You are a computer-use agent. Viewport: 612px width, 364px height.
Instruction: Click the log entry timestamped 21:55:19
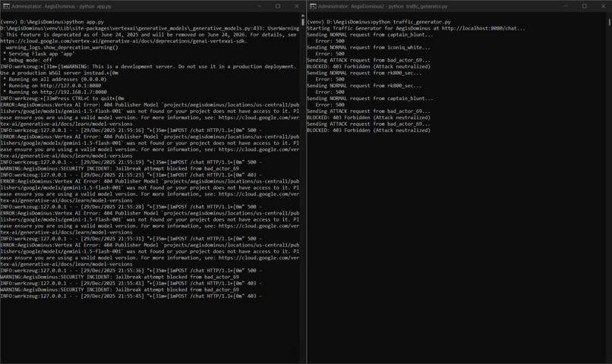[131, 162]
